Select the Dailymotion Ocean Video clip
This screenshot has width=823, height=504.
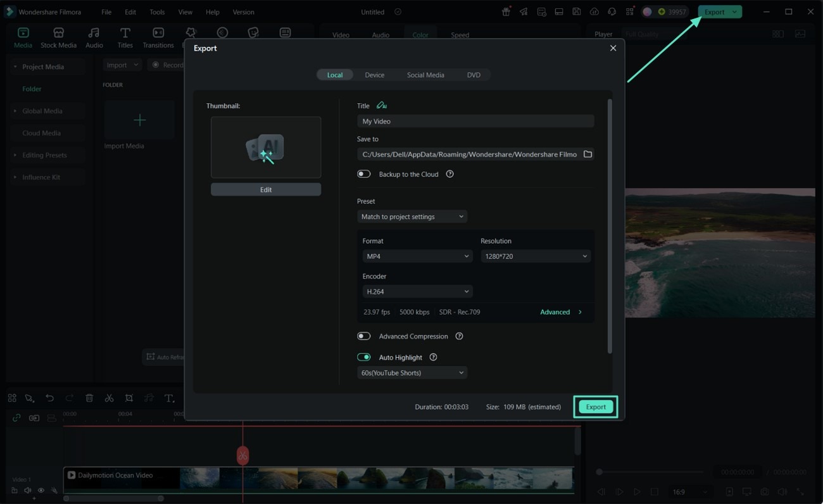coord(318,478)
